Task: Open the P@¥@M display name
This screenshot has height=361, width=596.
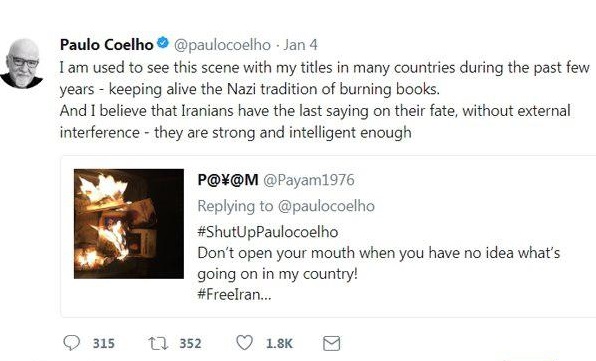Action: [228, 180]
